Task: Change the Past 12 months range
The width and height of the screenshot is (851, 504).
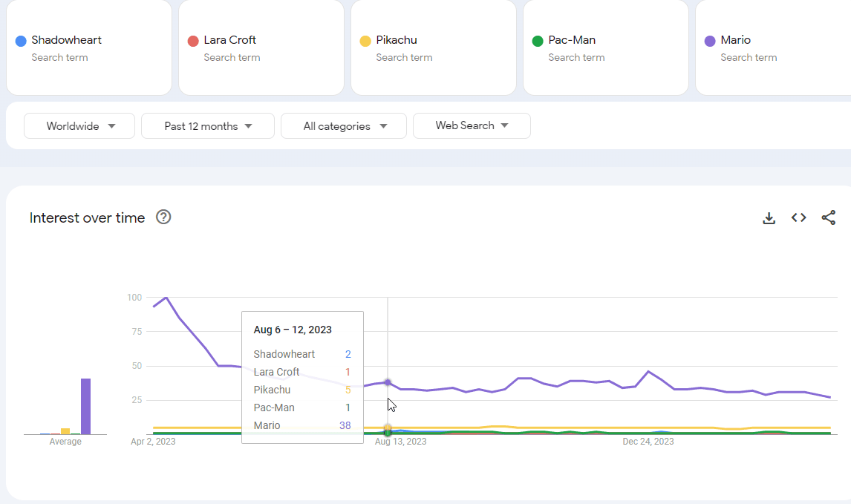Action: [x=208, y=126]
